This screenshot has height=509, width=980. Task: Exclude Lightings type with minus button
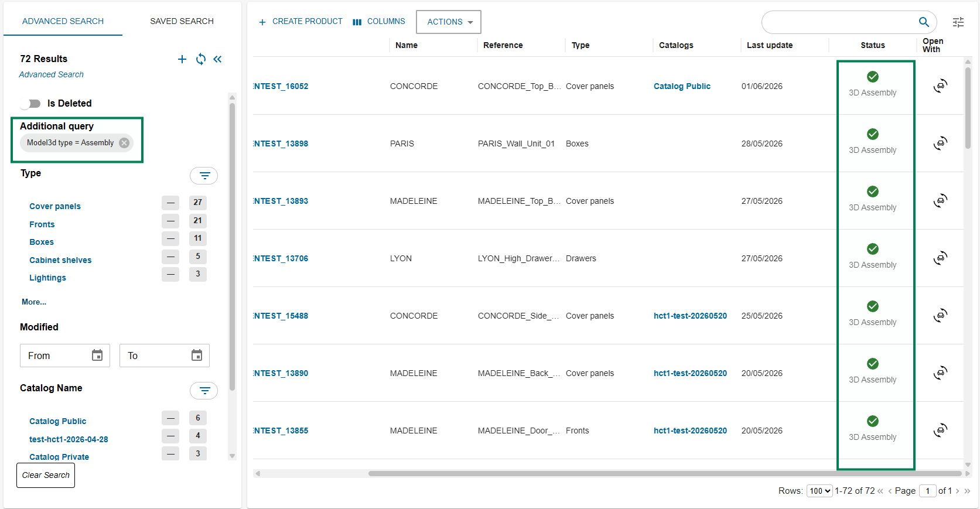pos(170,274)
